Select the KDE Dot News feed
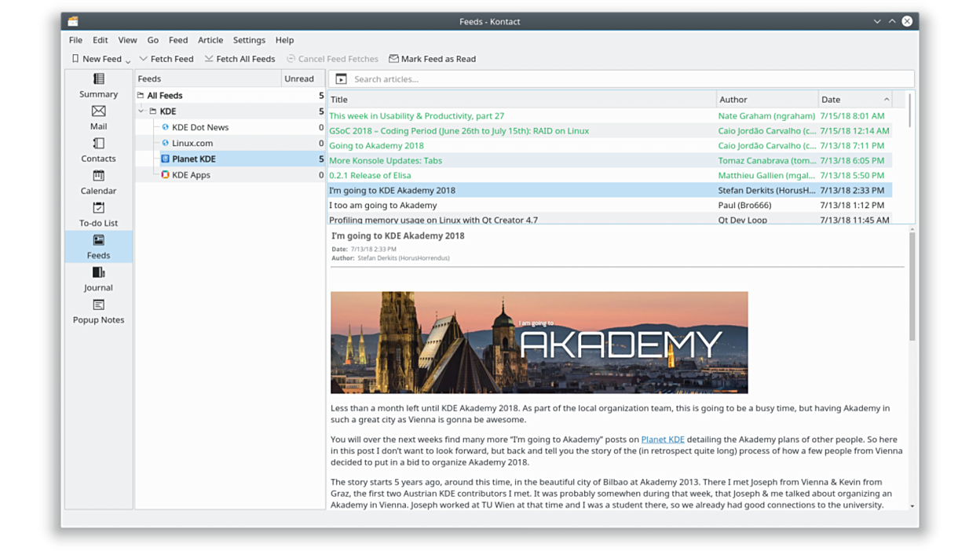 pos(200,127)
